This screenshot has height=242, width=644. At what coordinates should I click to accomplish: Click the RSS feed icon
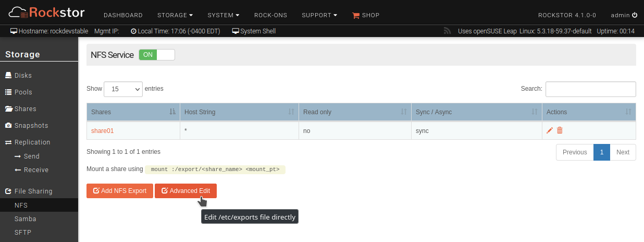[x=447, y=31]
